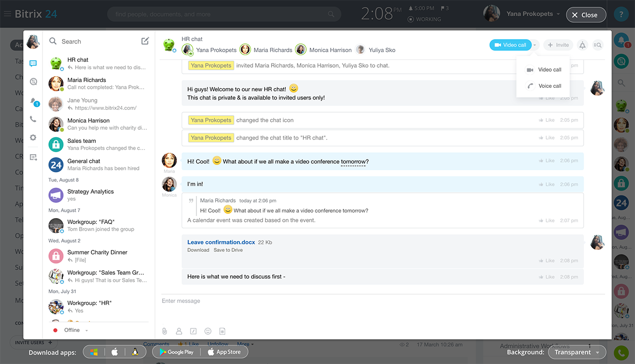
Task: Collapse the Video call arrow dropdown
Action: pos(535,45)
